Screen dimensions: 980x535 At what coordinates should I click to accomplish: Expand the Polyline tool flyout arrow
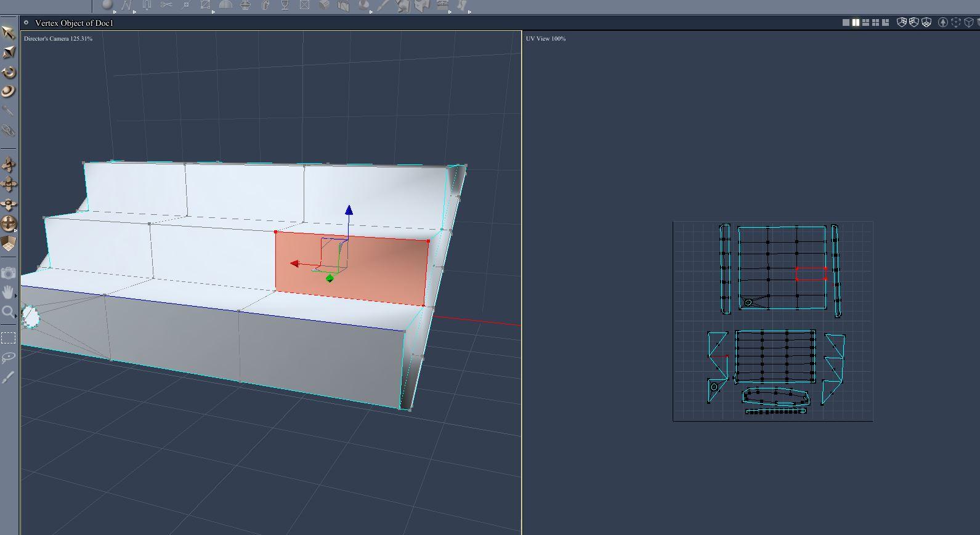[x=134, y=12]
